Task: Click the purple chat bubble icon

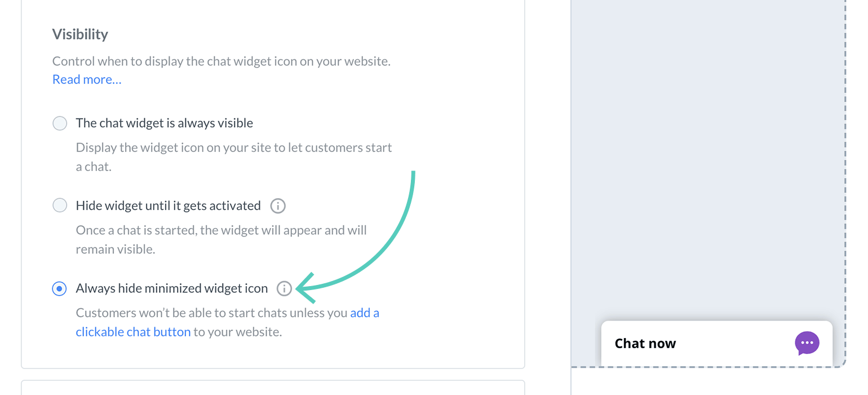Action: point(807,343)
